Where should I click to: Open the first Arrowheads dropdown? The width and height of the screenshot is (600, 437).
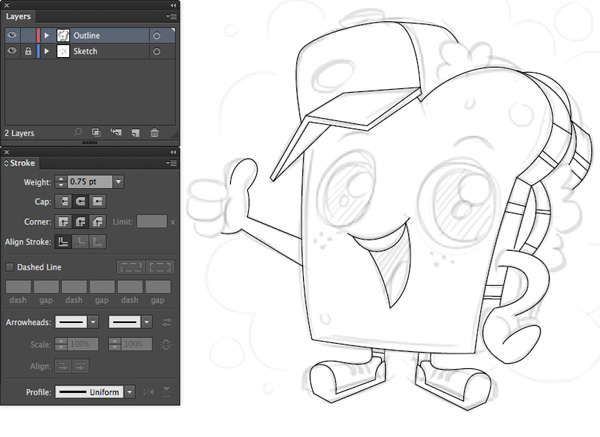tap(93, 322)
